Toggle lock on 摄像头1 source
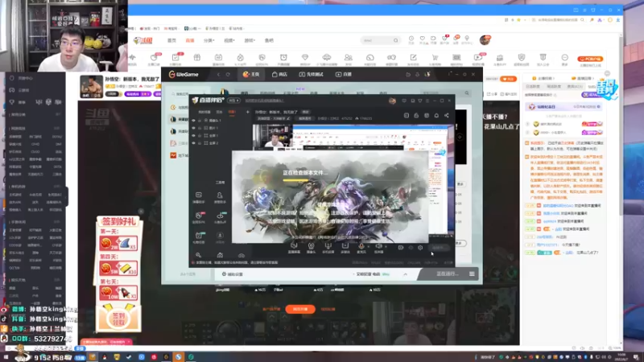Viewport: 644px width, 362px height. (200, 121)
